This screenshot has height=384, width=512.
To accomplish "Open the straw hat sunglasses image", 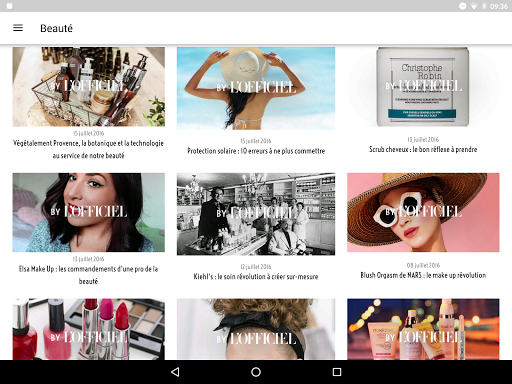I will pos(423,212).
